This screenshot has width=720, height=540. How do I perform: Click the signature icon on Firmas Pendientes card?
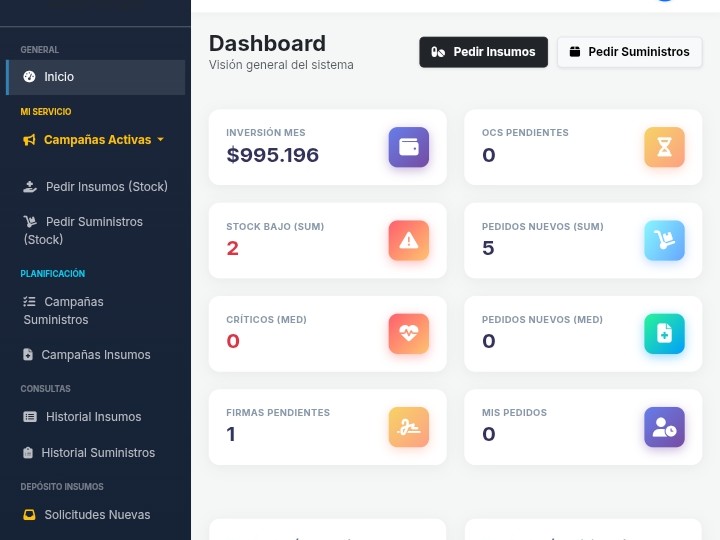408,427
